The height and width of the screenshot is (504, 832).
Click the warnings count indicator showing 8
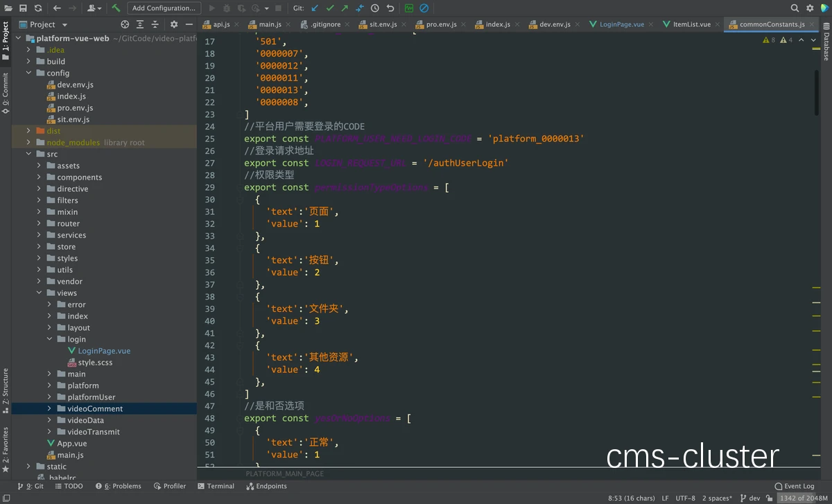pos(769,40)
